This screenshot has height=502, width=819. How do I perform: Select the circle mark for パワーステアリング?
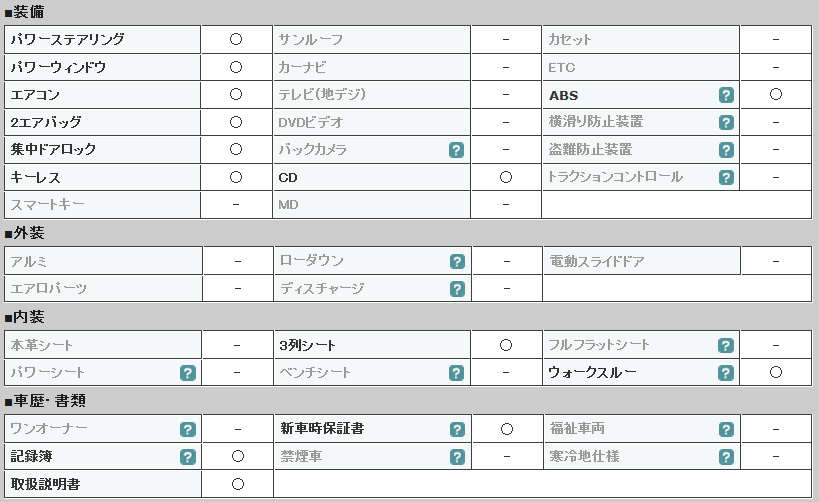[x=236, y=39]
